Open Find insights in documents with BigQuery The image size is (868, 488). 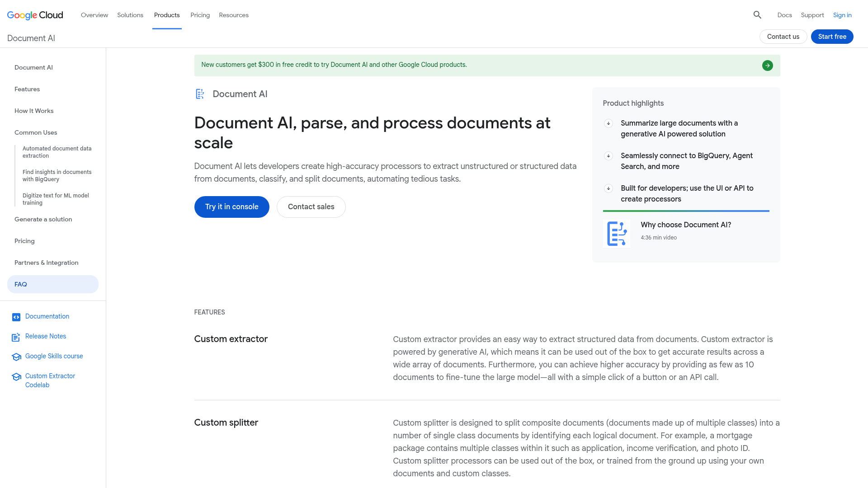(57, 175)
